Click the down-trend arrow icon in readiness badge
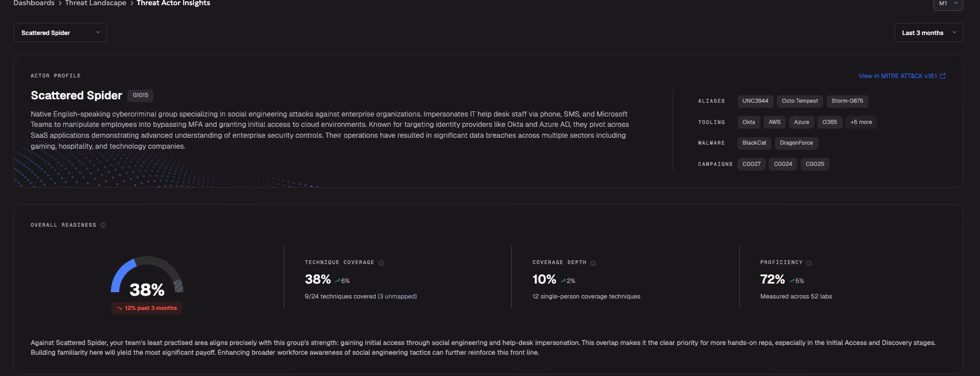This screenshot has width=980, height=376. pyautogui.click(x=119, y=308)
